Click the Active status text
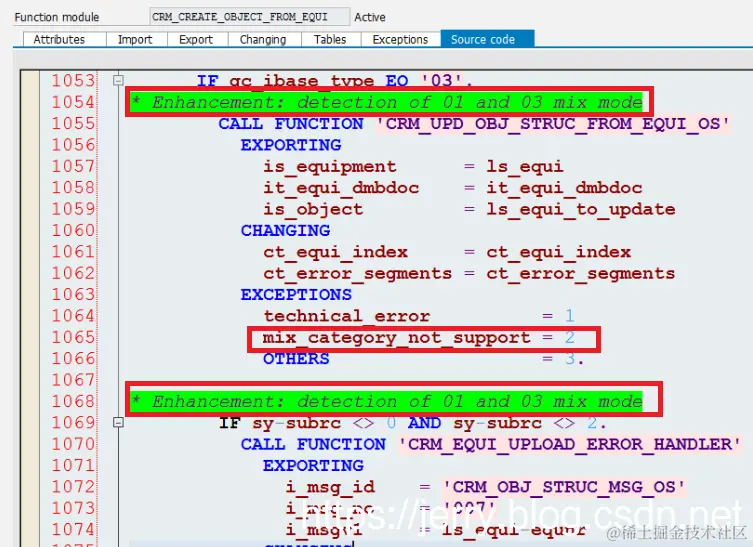753x547 pixels. 370,17
